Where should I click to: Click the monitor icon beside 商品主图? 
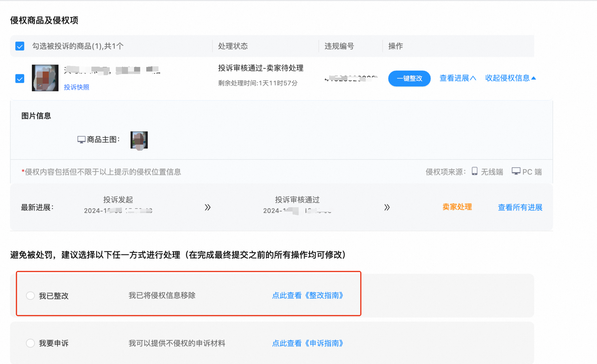pos(81,140)
